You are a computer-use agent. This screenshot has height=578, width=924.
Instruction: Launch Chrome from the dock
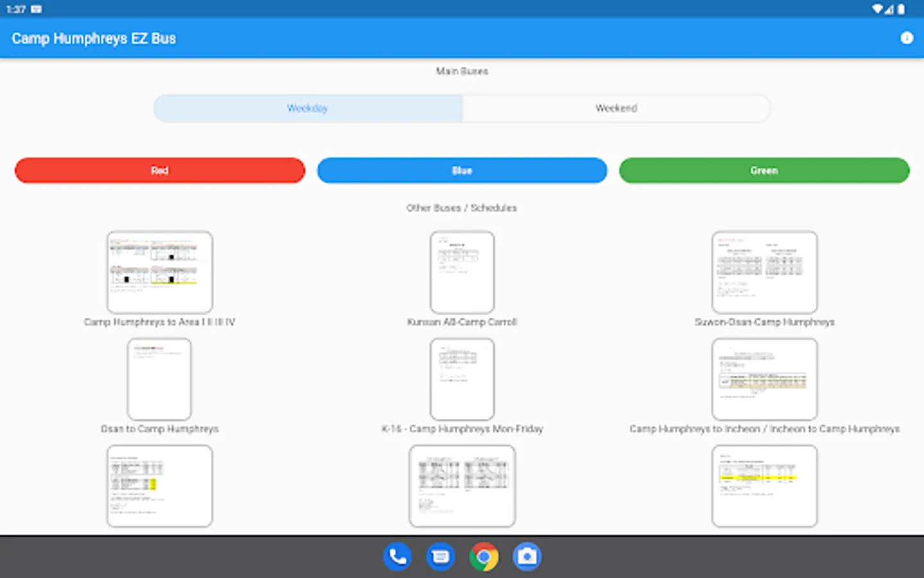[484, 557]
